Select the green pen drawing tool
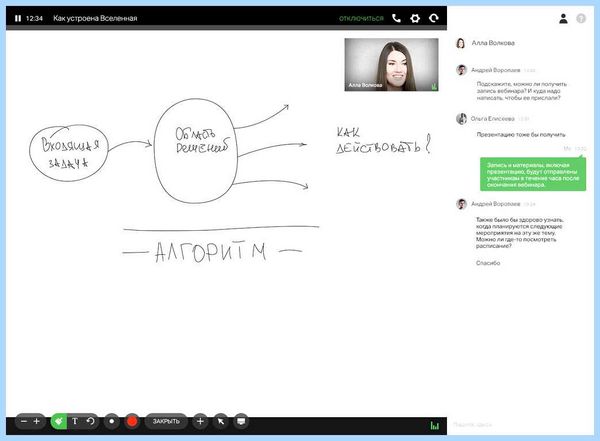This screenshot has width=600, height=441. (59, 421)
